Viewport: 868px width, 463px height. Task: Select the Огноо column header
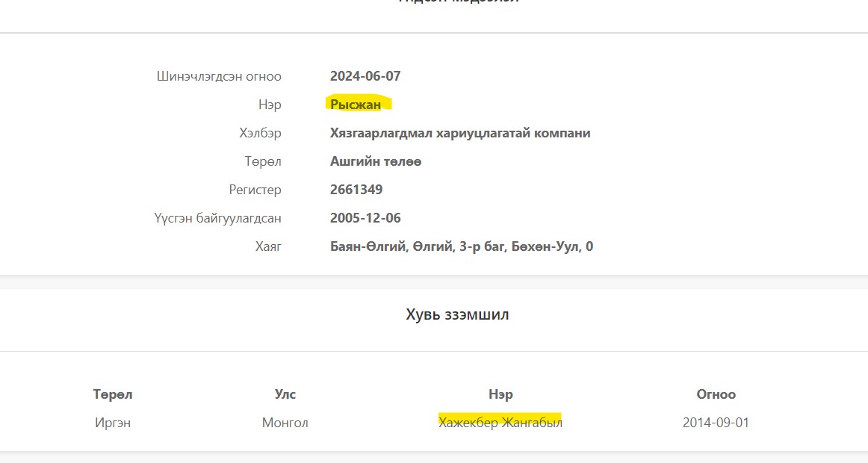[x=716, y=394]
